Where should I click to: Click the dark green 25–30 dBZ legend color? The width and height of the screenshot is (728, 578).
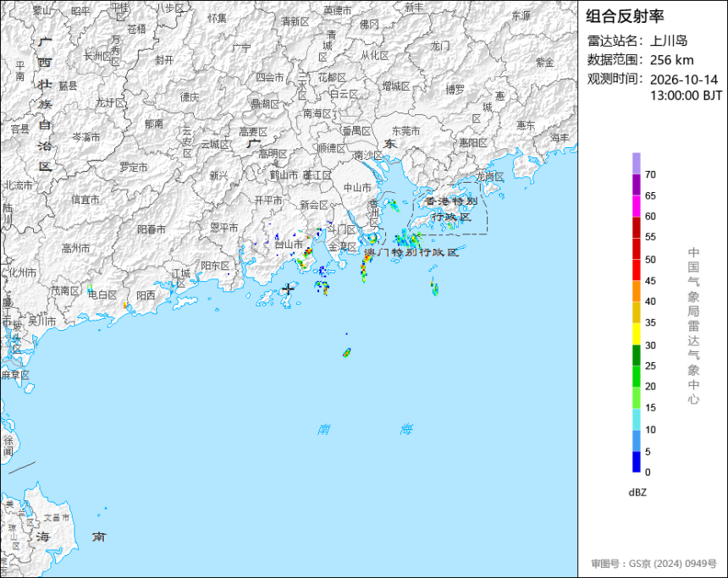point(636,355)
